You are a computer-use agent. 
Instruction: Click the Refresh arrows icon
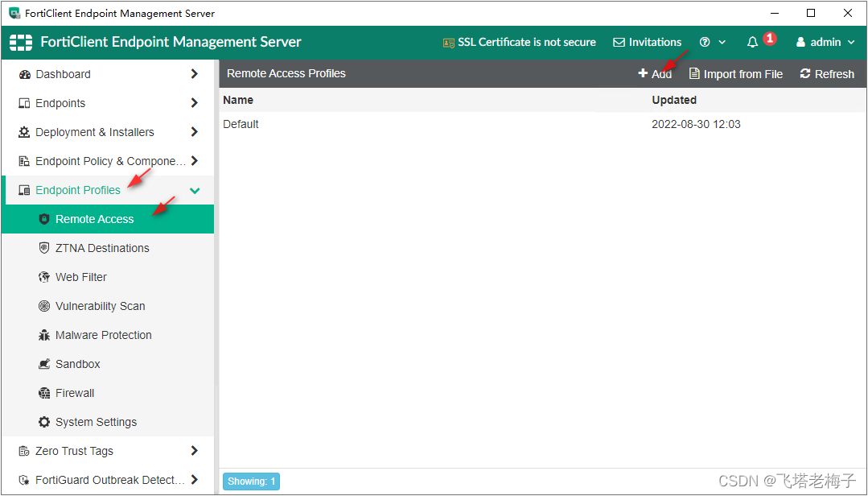(805, 73)
